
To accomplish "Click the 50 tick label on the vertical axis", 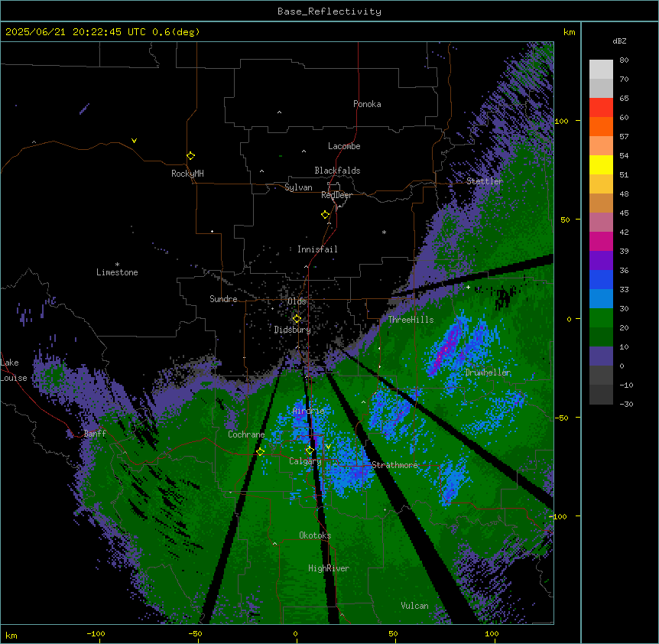I will (565, 220).
